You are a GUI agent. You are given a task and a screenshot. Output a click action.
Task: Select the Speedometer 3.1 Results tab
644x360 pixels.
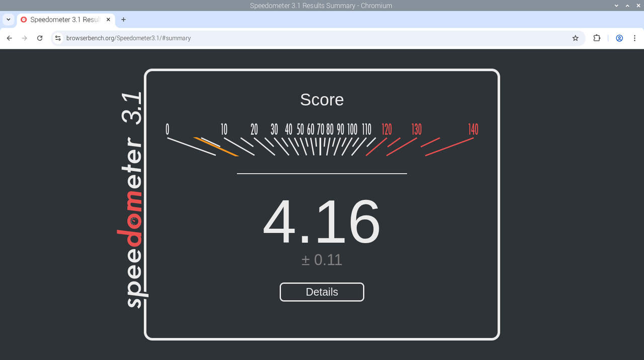(x=60, y=20)
